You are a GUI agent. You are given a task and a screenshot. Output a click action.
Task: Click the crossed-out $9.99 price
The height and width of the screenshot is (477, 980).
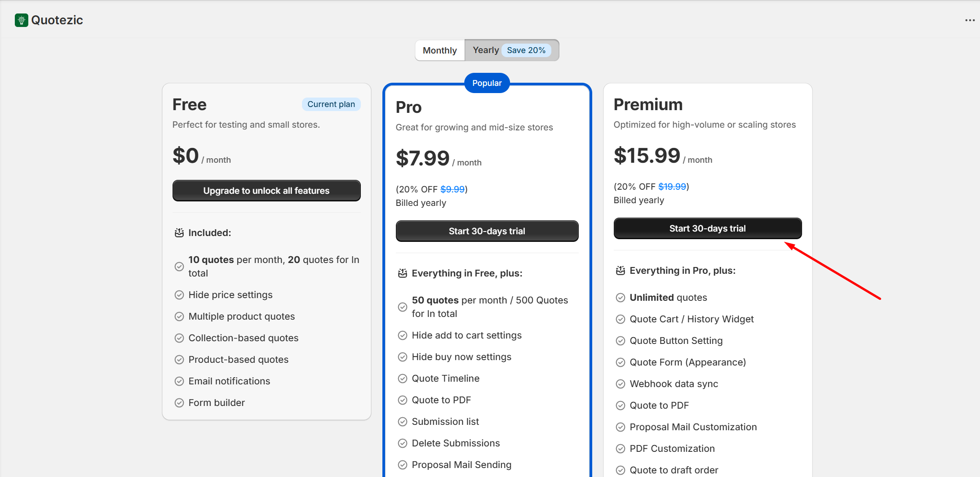(x=452, y=189)
